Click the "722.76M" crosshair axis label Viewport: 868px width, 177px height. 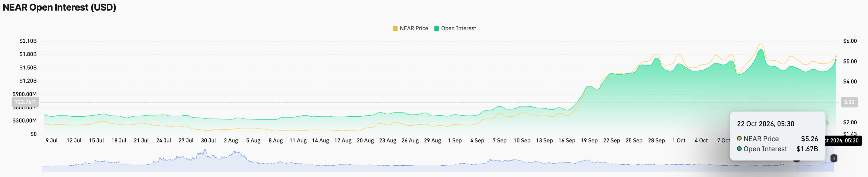[x=25, y=102]
